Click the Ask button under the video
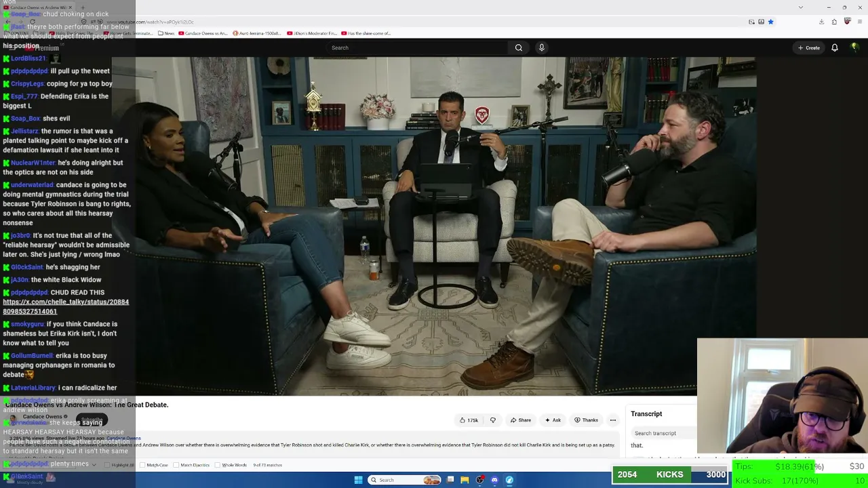Viewport: 868px width, 488px height. point(553,420)
